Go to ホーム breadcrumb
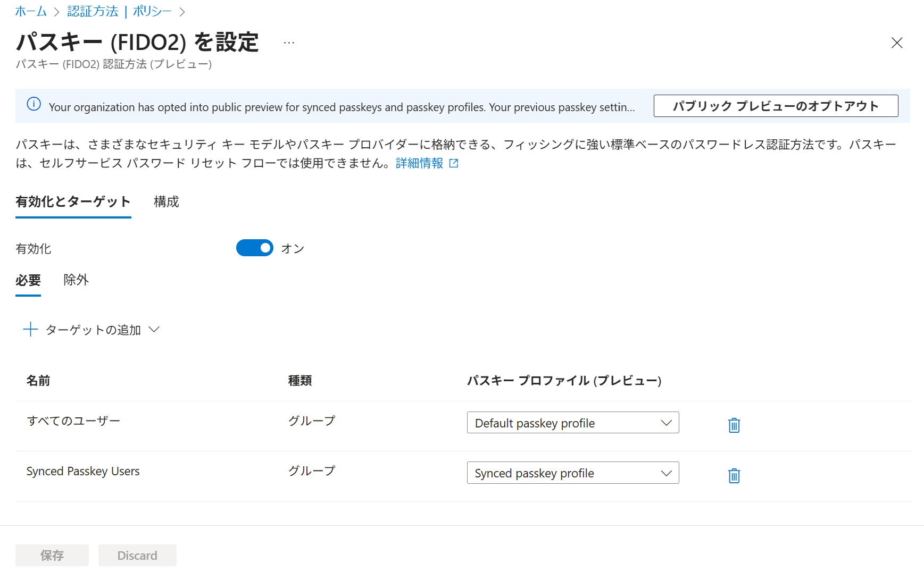 click(31, 11)
